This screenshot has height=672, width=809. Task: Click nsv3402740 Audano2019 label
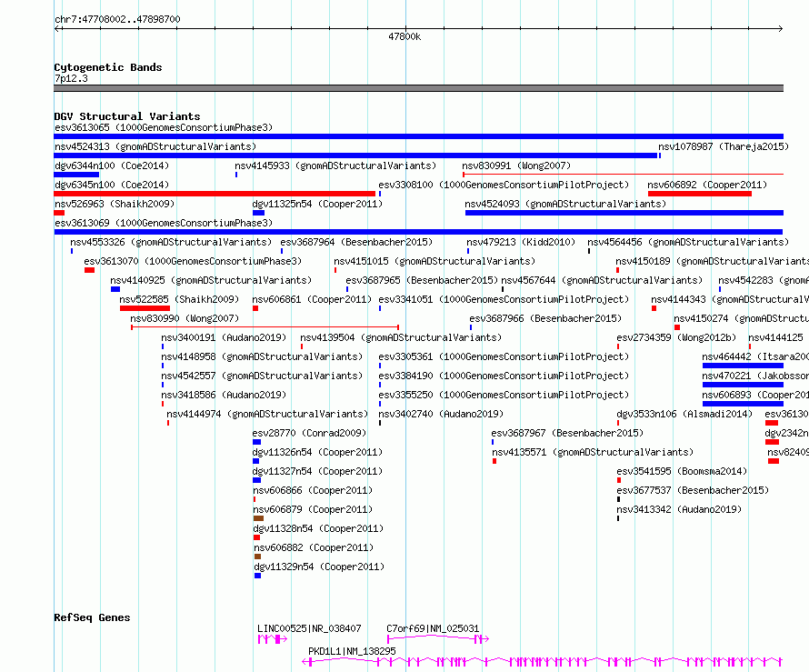tap(441, 414)
